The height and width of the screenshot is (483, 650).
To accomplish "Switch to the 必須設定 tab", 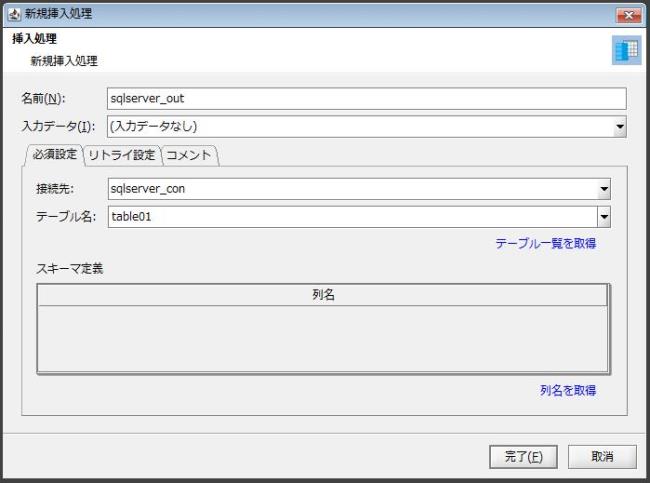I will click(51, 155).
